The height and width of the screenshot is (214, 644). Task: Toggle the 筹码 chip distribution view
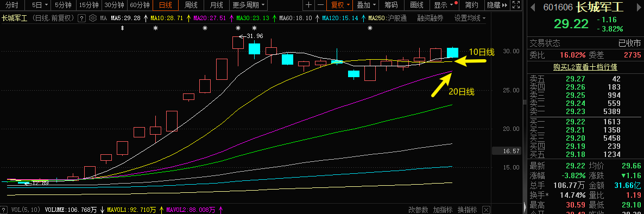point(390,5)
